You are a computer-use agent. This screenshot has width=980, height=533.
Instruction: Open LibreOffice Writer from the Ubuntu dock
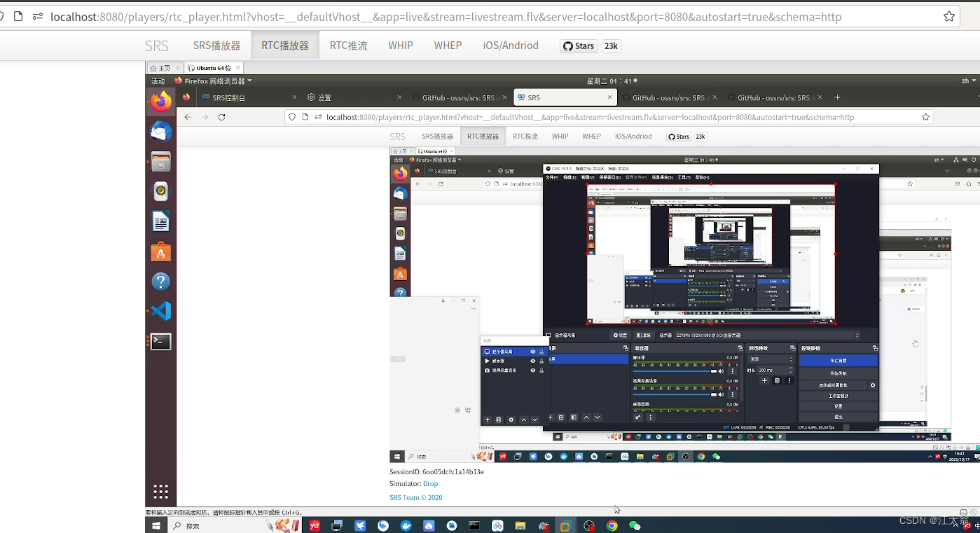point(161,221)
